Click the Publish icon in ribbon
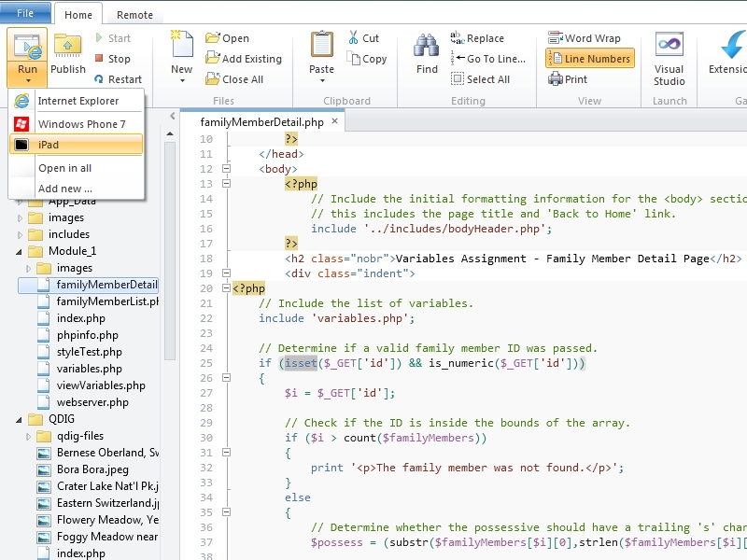This screenshot has height=560, width=747. [x=67, y=53]
